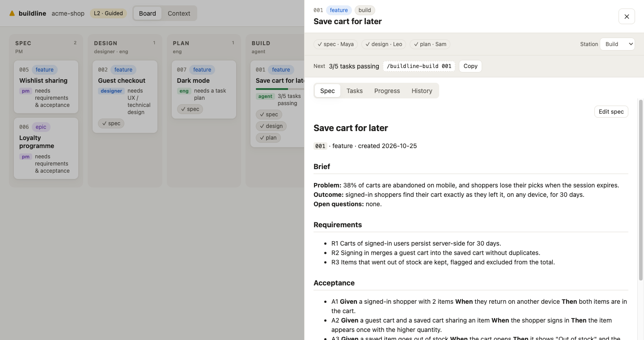Open the Loyalty programme card

(x=46, y=148)
